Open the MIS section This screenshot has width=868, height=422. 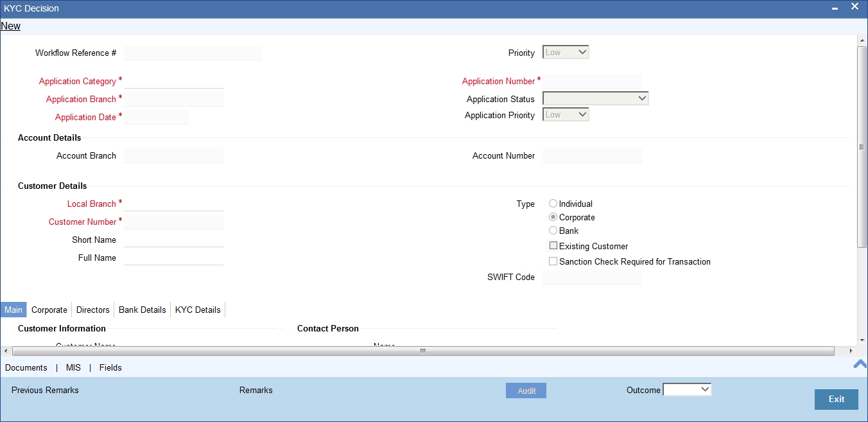73,368
